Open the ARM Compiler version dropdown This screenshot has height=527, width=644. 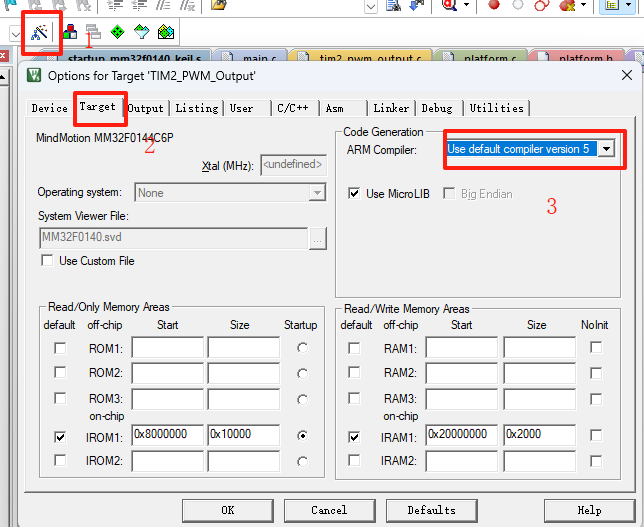606,149
